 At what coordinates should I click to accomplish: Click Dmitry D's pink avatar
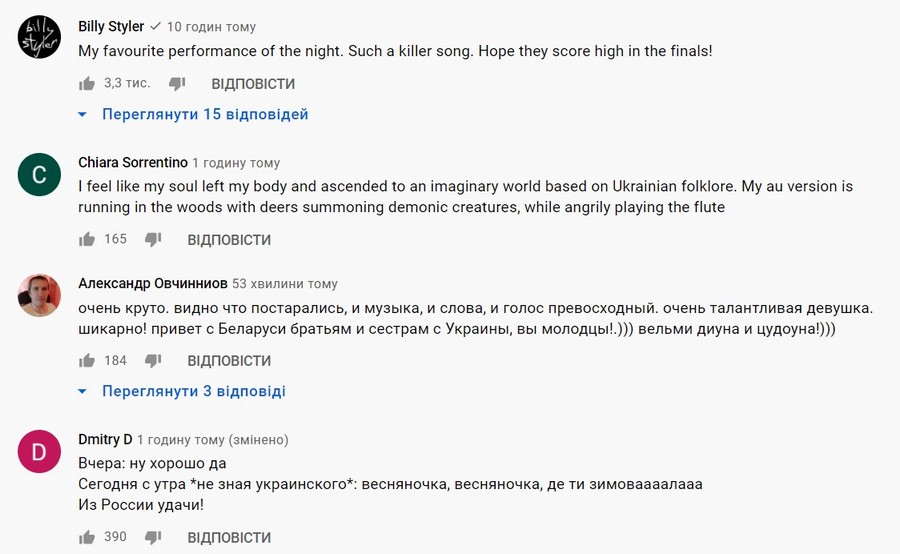40,452
